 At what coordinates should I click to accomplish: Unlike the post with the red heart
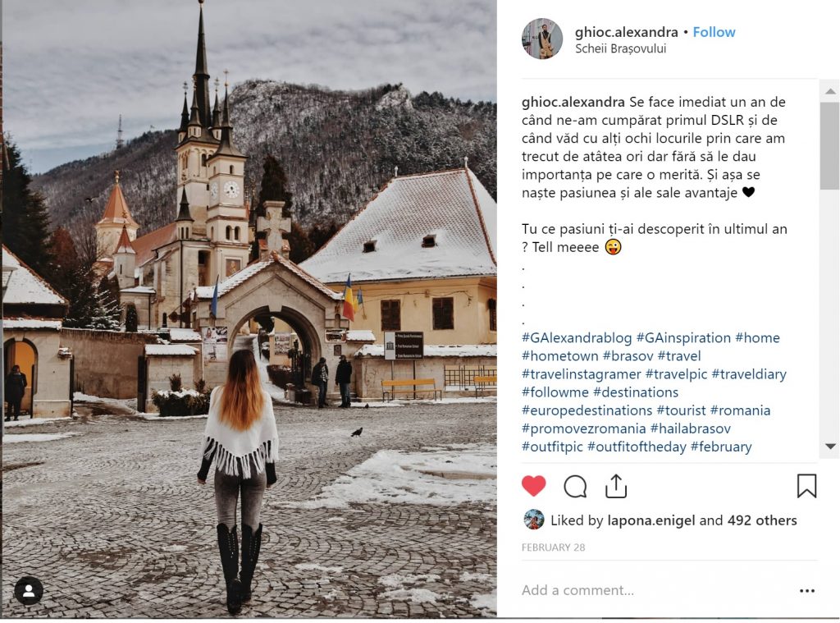[x=533, y=486]
